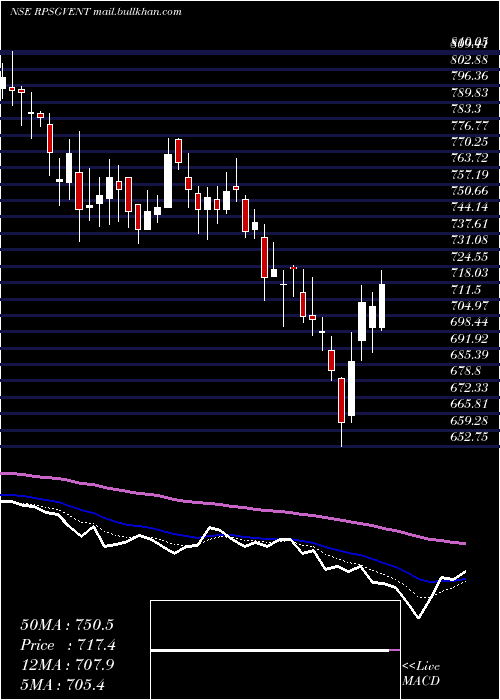Click the rightmost white candlestick
This screenshot has height=700, width=500.
382,306
